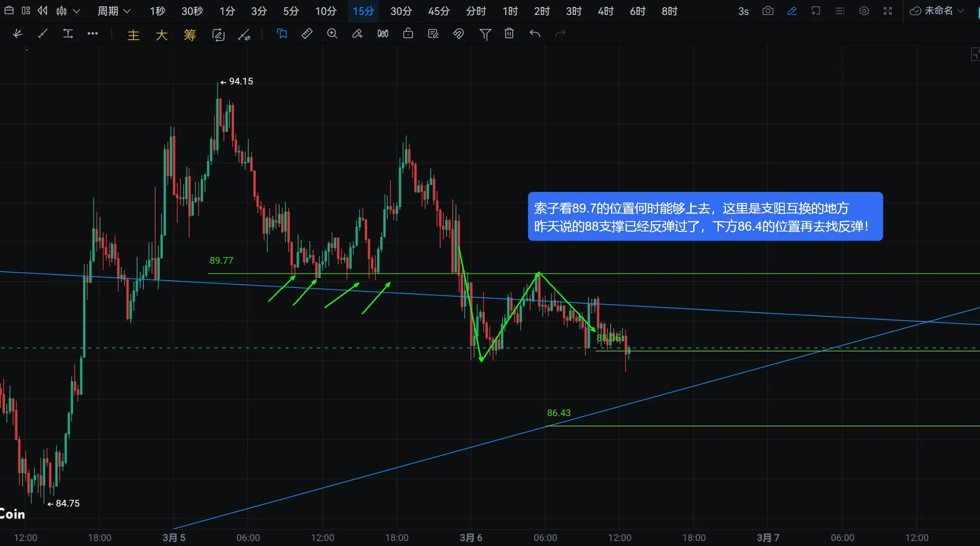
Task: Select the 1时 timeframe tab
Action: coord(510,11)
